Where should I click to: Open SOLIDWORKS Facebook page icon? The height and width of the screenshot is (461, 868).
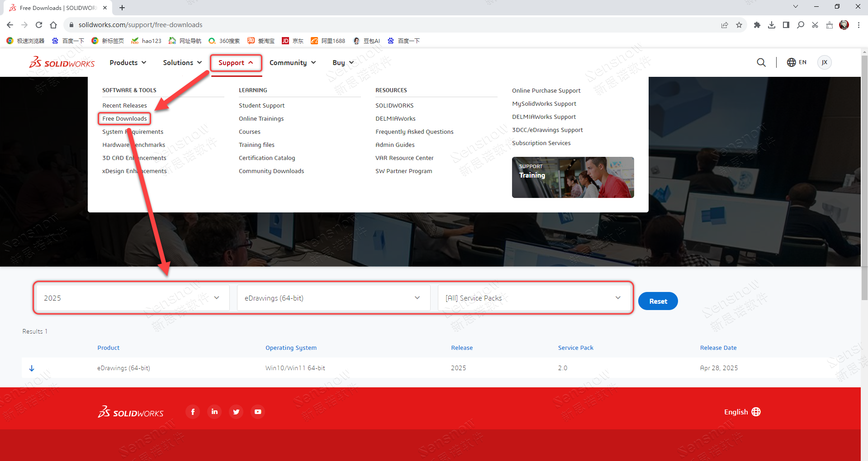coord(193,412)
